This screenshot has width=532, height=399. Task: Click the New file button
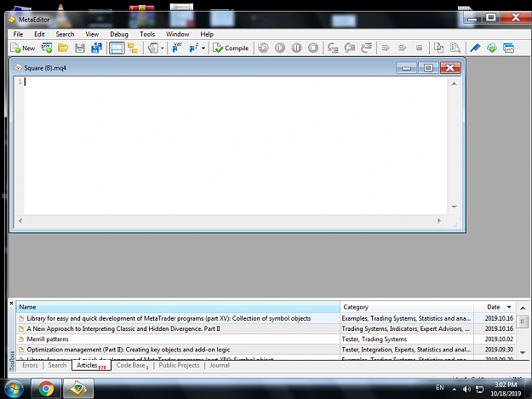click(23, 48)
